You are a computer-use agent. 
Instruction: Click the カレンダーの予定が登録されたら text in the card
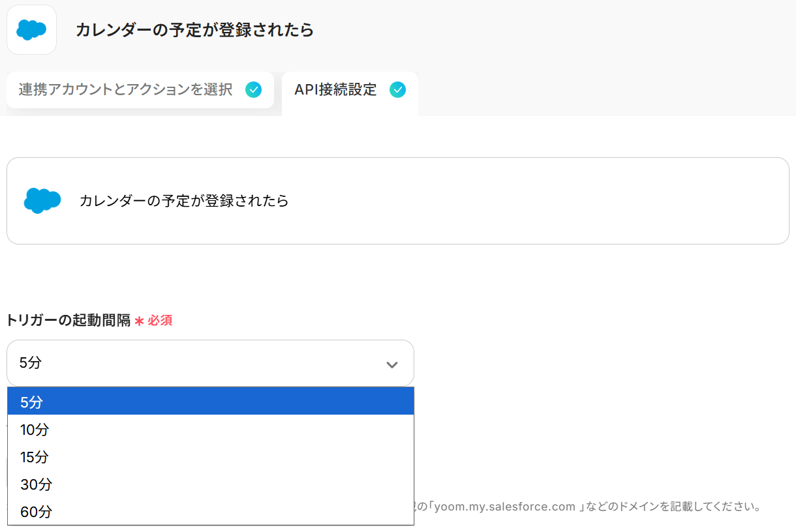coord(184,201)
